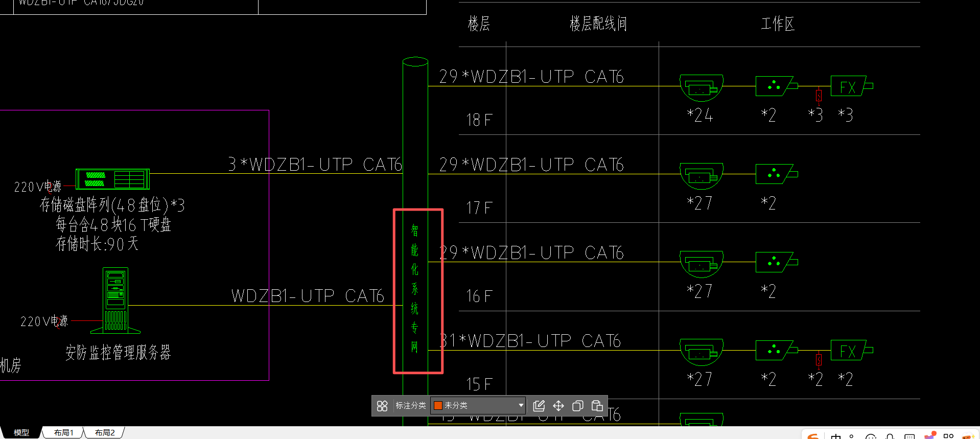Image resolution: width=980 pixels, height=439 pixels.
Task: Select the 18F box camera symbol
Action: 776,86
